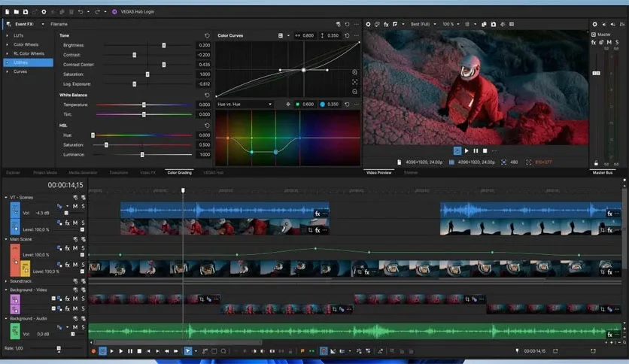The height and width of the screenshot is (364, 629).
Task: Expand the Color Wheels section
Action: (x=8, y=44)
